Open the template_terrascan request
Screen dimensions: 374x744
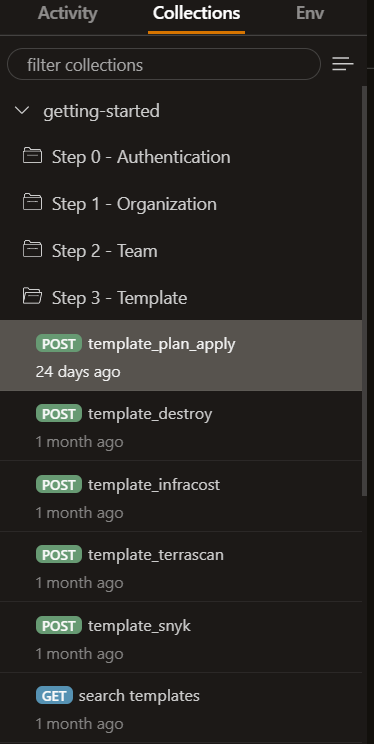click(181, 567)
